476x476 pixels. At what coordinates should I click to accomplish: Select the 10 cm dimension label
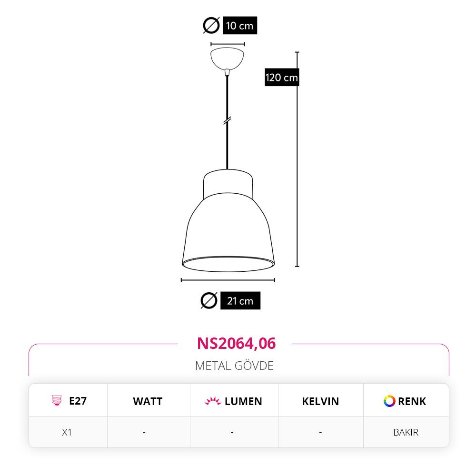click(x=239, y=26)
